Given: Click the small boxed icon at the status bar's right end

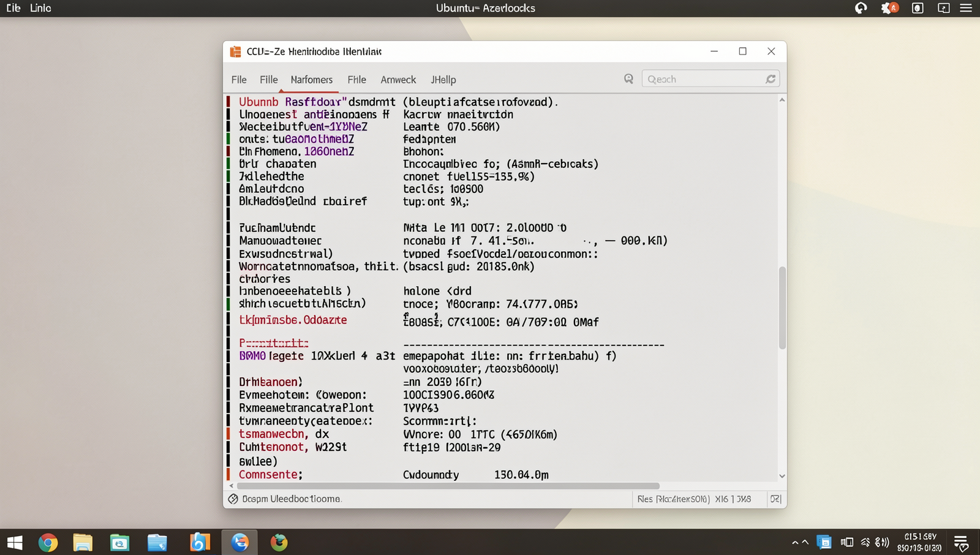Looking at the screenshot, I should click(x=775, y=499).
